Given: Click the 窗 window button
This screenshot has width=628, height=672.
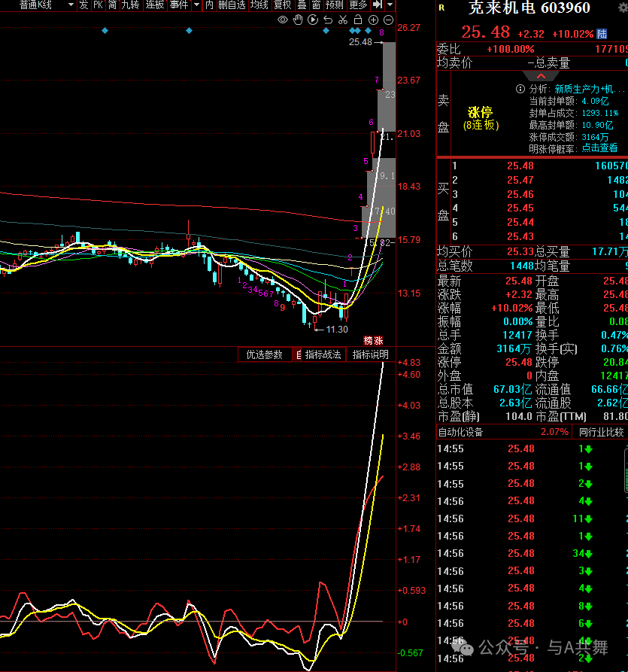Looking at the screenshot, I should [x=316, y=5].
